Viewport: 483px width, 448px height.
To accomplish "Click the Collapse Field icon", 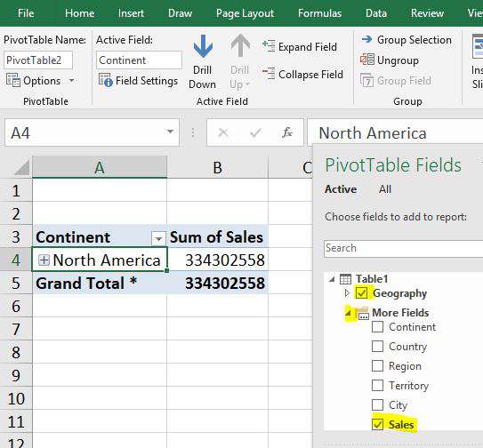I will click(x=269, y=74).
